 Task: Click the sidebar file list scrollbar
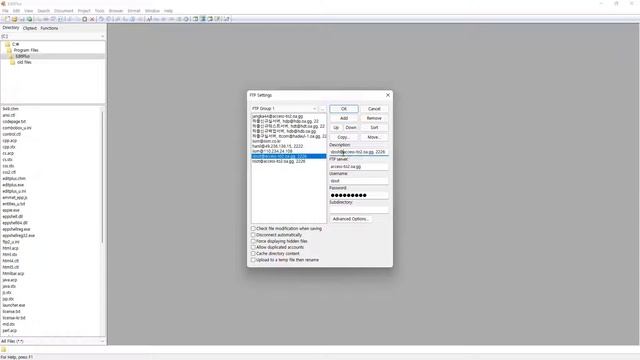102,176
